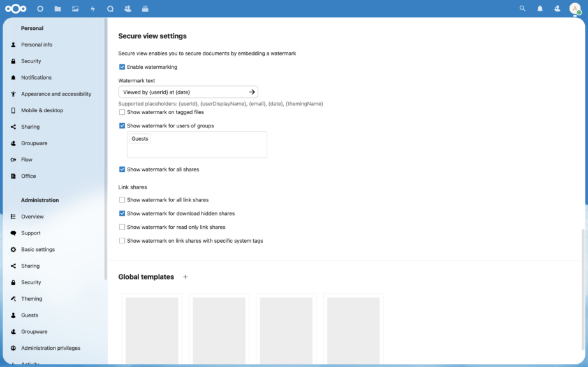Open unified search with the magnifier icon

[x=522, y=8]
